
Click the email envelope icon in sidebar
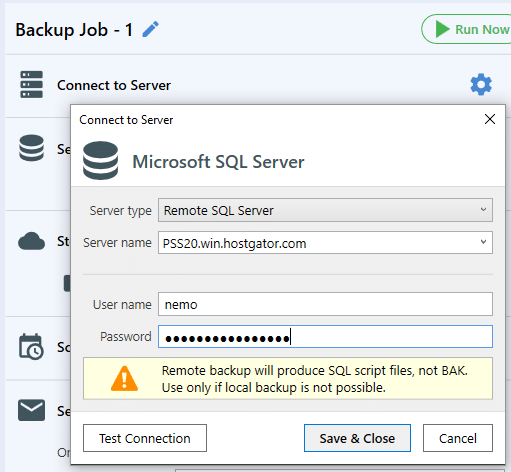pyautogui.click(x=31, y=410)
